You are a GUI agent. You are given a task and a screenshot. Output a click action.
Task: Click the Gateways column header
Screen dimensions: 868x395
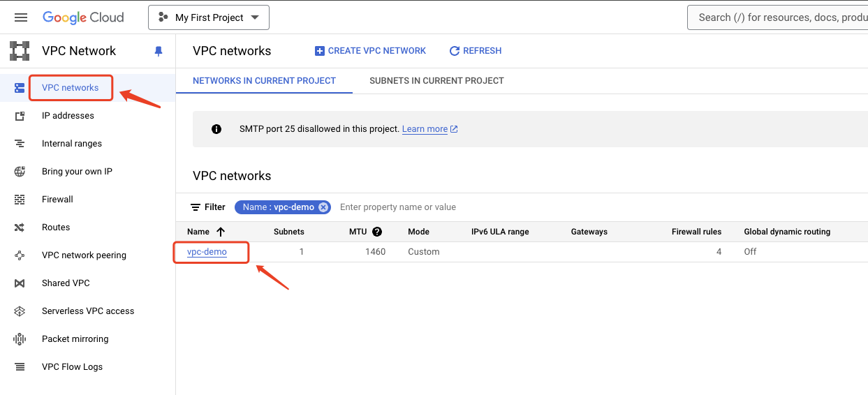[x=589, y=232]
